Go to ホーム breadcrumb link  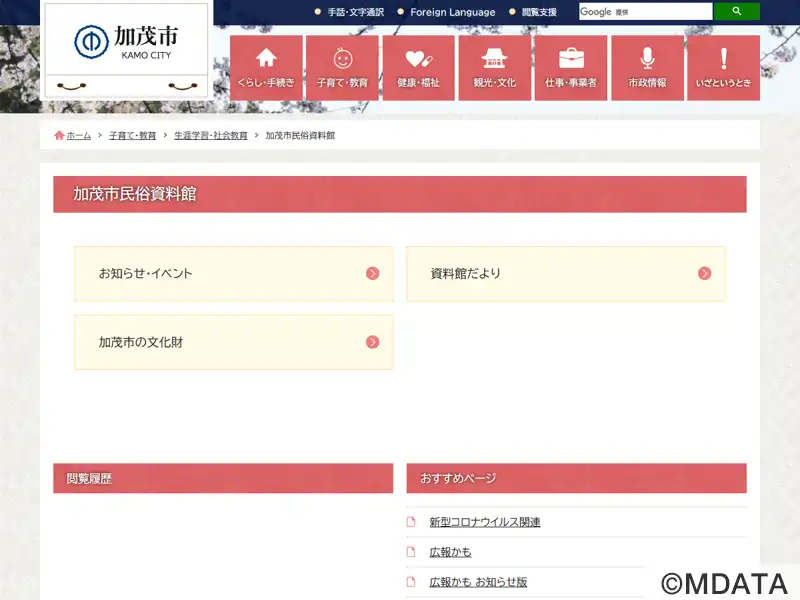79,135
